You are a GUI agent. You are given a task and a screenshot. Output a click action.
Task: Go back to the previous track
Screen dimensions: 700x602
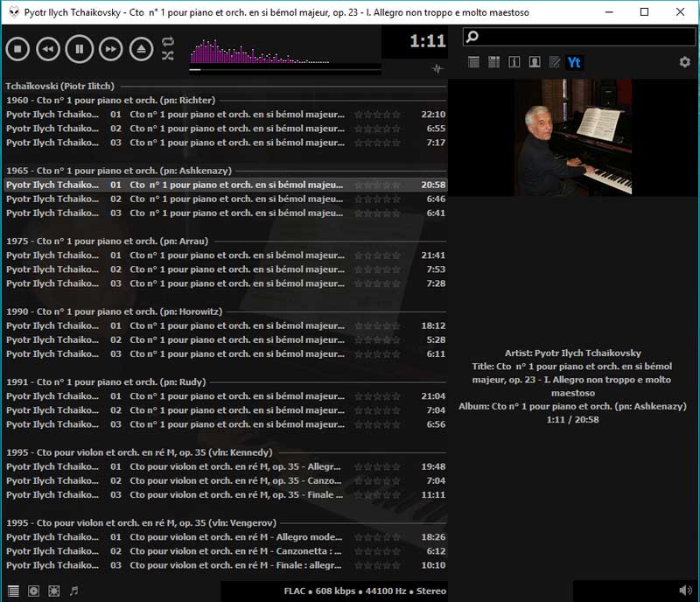pos(48,49)
